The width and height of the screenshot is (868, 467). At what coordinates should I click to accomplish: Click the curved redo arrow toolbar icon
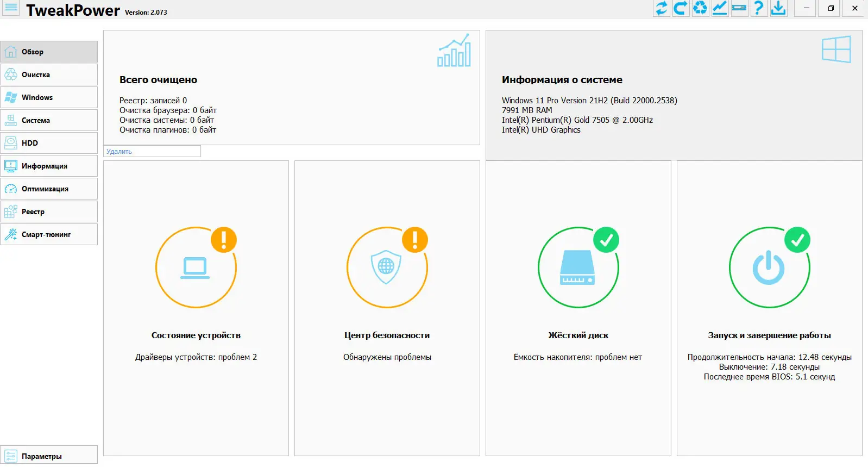[x=681, y=8]
